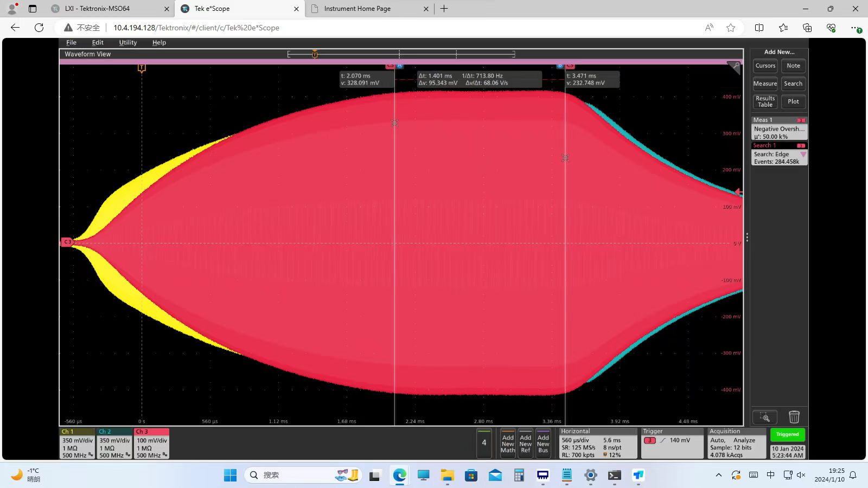868x488 pixels.
Task: Expand the Search 1 pink navigation triangle
Action: (803, 155)
